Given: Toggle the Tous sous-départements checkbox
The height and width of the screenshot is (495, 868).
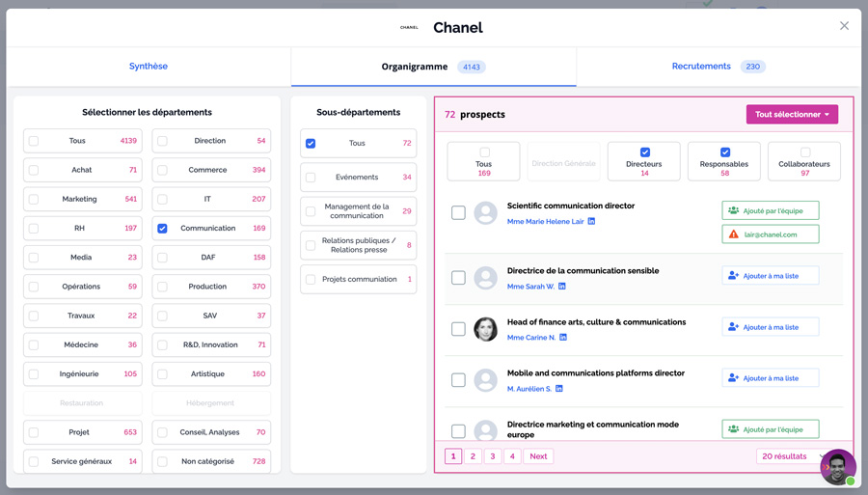Looking at the screenshot, I should [311, 144].
